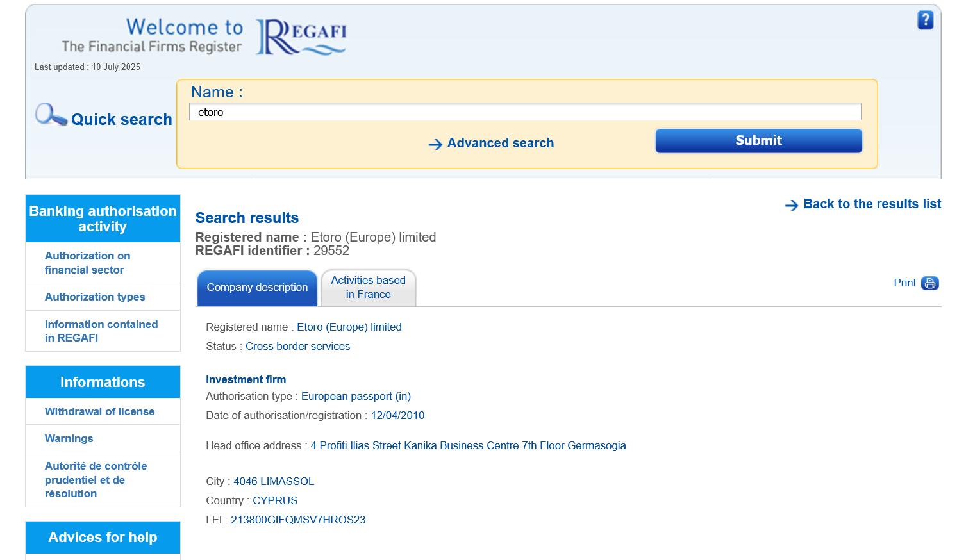Click the head office address text

pyautogui.click(x=469, y=445)
